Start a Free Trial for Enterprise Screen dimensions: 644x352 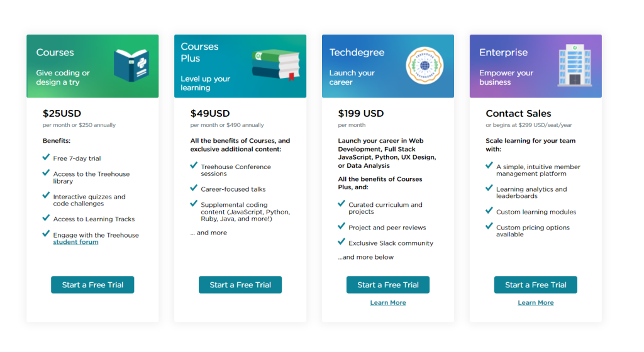click(536, 285)
